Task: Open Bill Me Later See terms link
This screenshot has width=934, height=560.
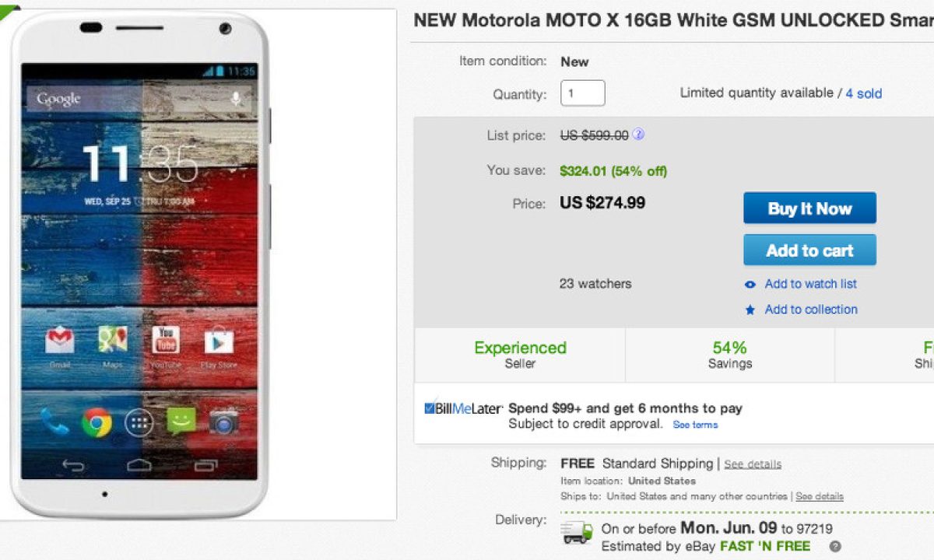Action: tap(695, 425)
